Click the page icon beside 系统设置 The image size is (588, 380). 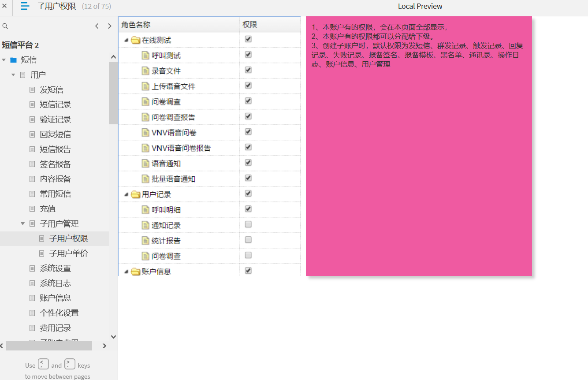(x=32, y=268)
